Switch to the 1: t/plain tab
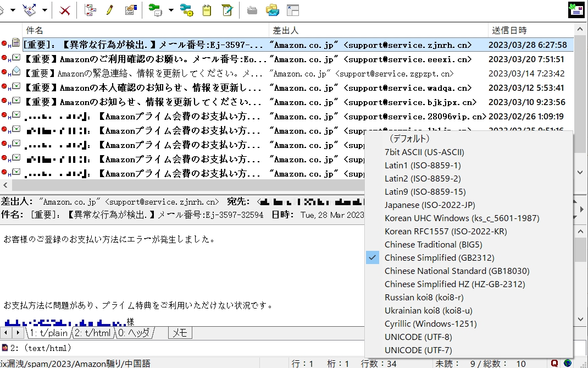The width and height of the screenshot is (588, 368). 48,333
